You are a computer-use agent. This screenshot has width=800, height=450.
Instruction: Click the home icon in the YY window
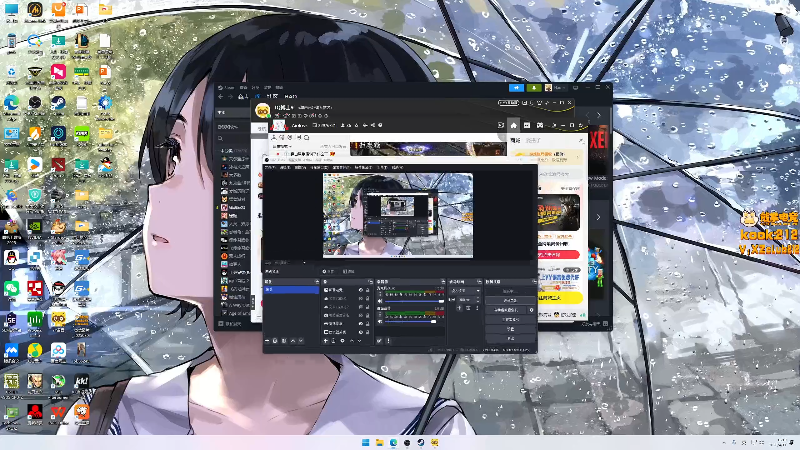point(514,126)
